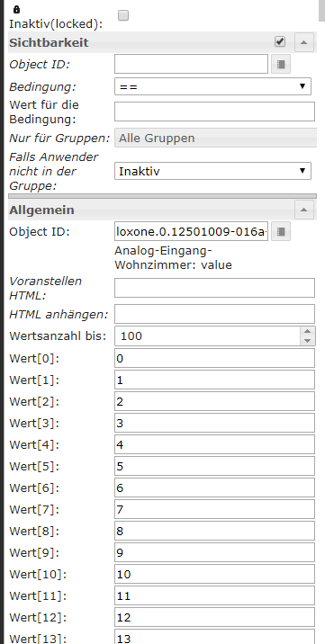Focus the Sichtbarkeit Object ID field
The height and width of the screenshot is (644, 325).
tap(191, 64)
